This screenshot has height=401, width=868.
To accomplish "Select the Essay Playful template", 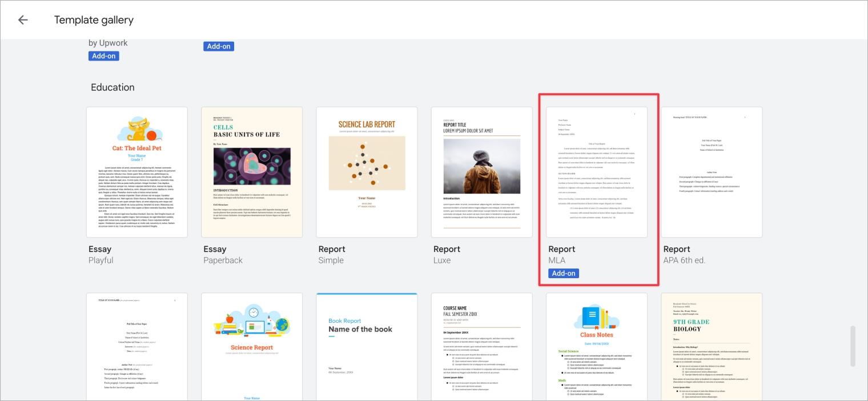I will tap(137, 171).
